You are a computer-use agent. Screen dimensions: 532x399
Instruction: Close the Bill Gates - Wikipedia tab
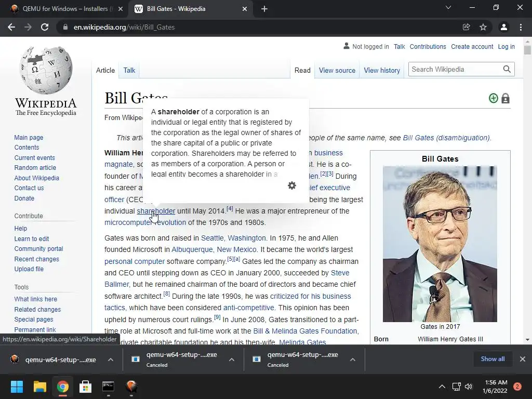pyautogui.click(x=245, y=9)
